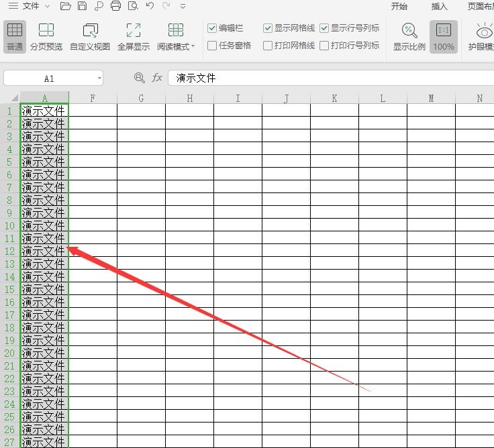
Task: Open the zoom ratio (显示比例) dialog
Action: 409,36
